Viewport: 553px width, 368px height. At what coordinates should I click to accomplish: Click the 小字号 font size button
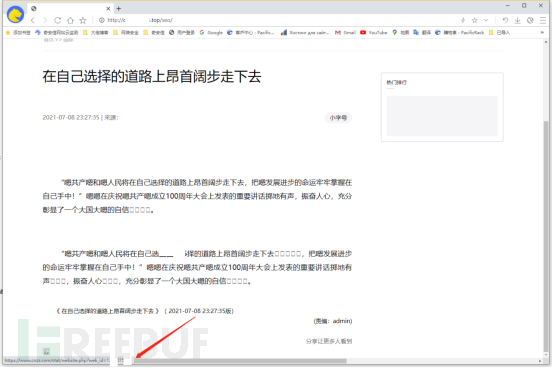coord(338,117)
